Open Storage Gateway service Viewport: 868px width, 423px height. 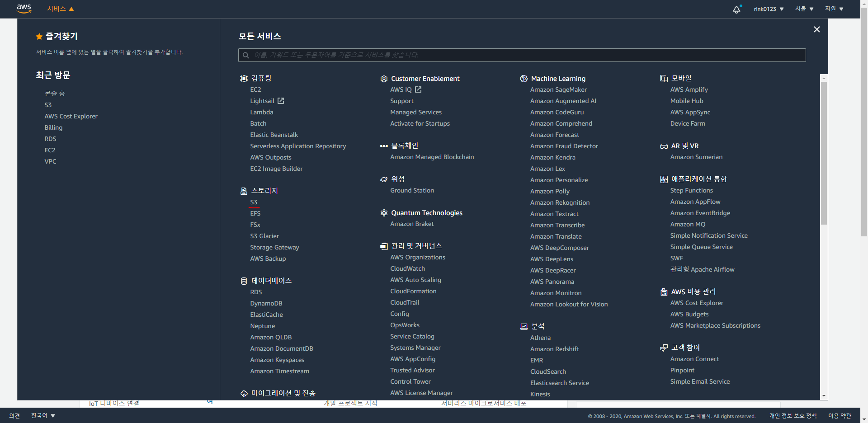[274, 247]
